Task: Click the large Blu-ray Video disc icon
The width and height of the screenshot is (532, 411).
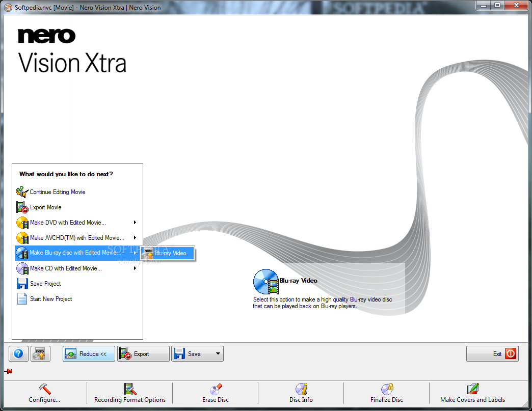Action: (x=266, y=282)
